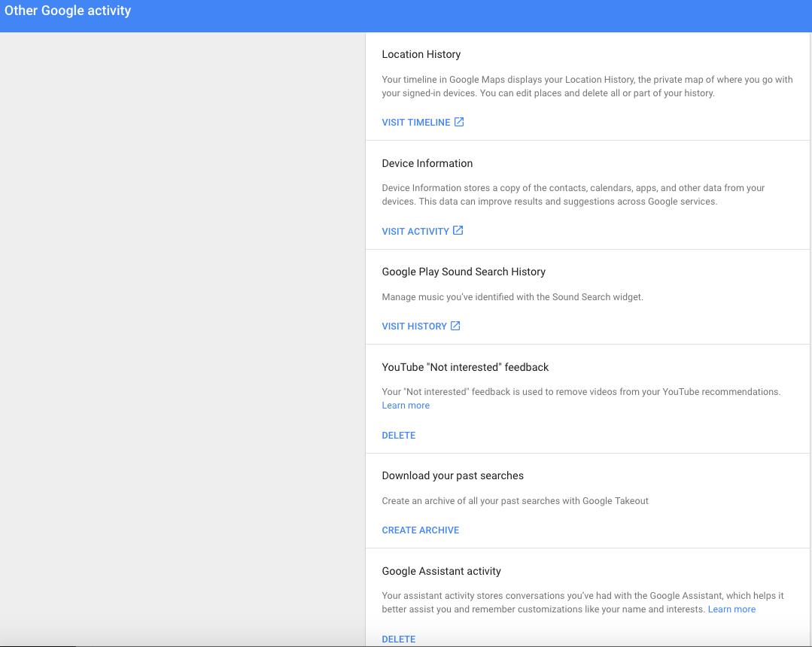Select the Download your past searches heading
The image size is (812, 647).
coord(452,475)
